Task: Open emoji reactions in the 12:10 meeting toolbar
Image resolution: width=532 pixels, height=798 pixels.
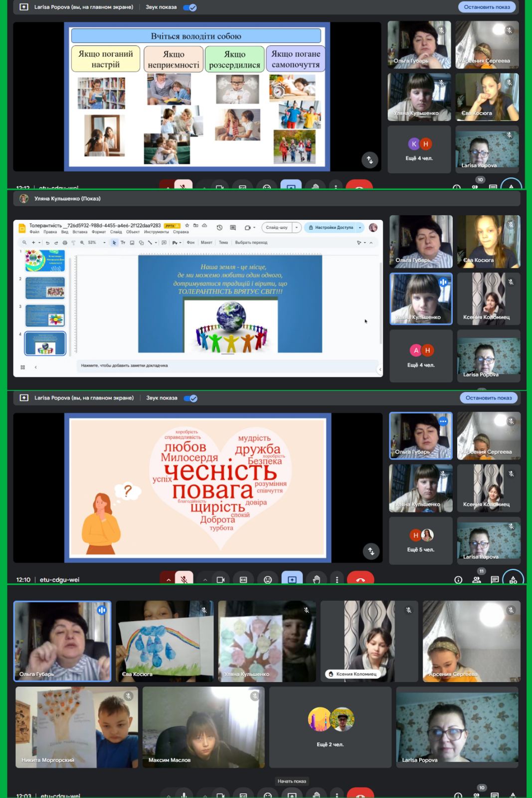Action: pyautogui.click(x=268, y=580)
